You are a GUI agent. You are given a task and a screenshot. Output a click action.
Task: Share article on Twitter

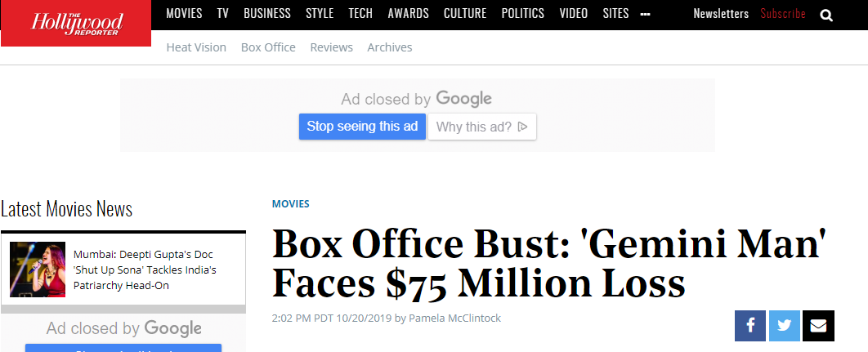[784, 325]
